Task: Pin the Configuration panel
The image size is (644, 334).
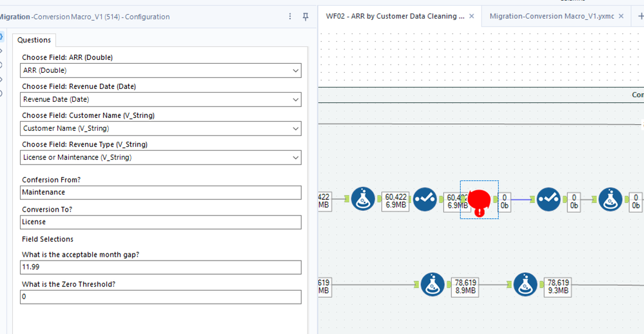Action: click(x=306, y=16)
